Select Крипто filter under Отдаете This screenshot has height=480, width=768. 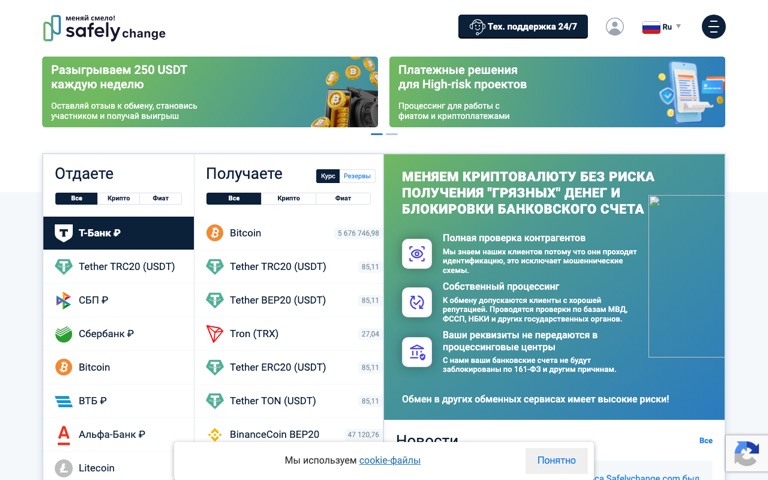click(x=119, y=198)
